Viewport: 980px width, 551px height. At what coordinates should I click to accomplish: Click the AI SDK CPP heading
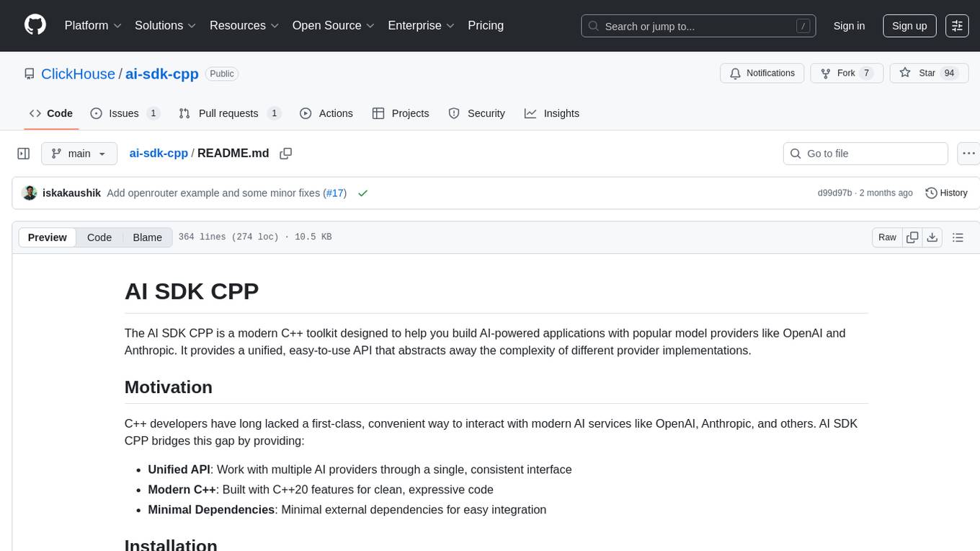(x=192, y=291)
